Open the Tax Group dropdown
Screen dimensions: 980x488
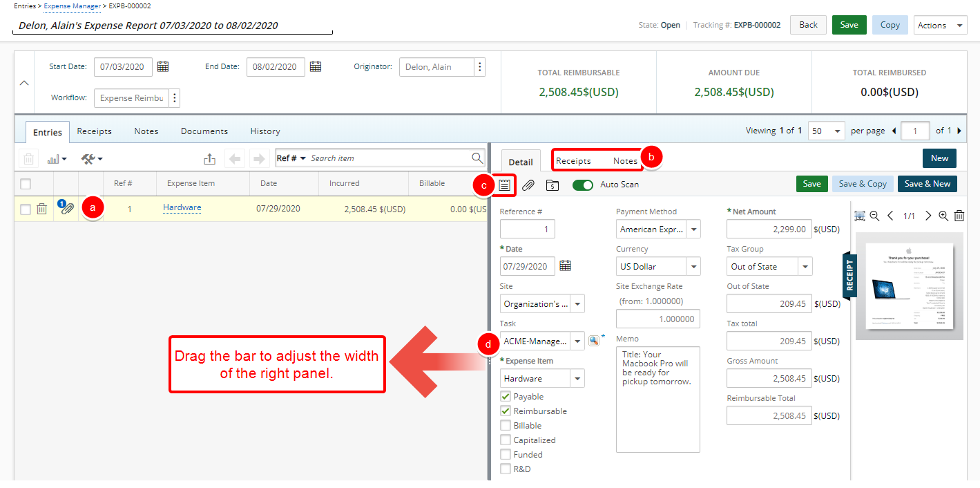pos(805,266)
